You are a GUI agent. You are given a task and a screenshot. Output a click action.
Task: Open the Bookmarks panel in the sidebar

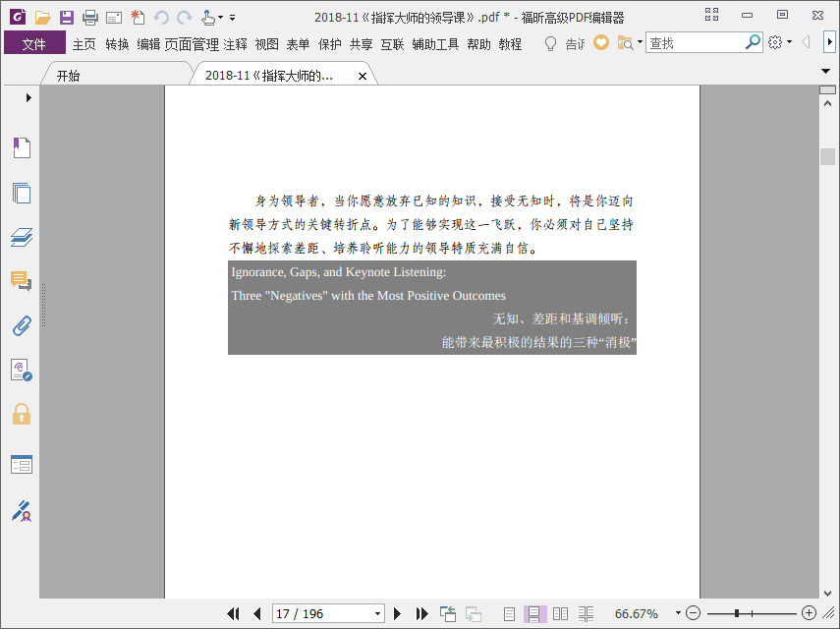(x=22, y=147)
